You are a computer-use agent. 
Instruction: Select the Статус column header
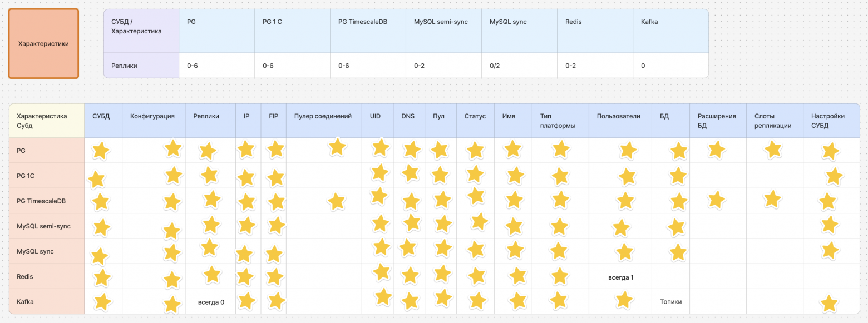coord(475,121)
